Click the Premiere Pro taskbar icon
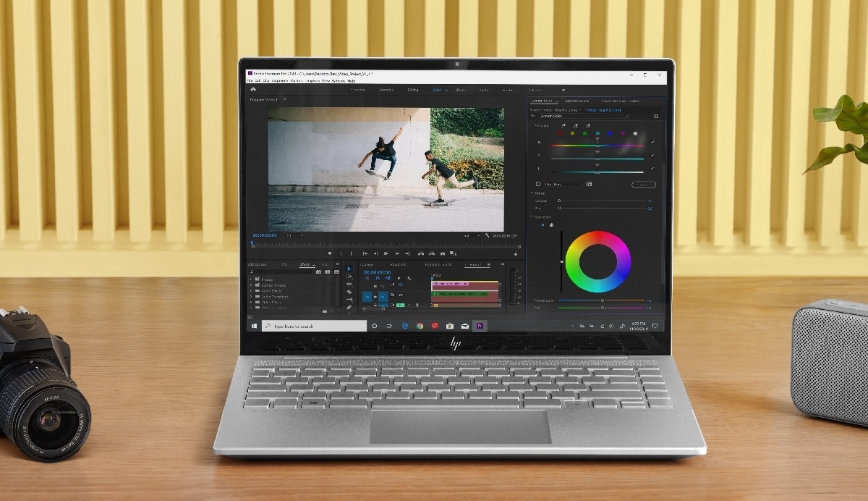Screen dimensions: 868x501 (478, 326)
